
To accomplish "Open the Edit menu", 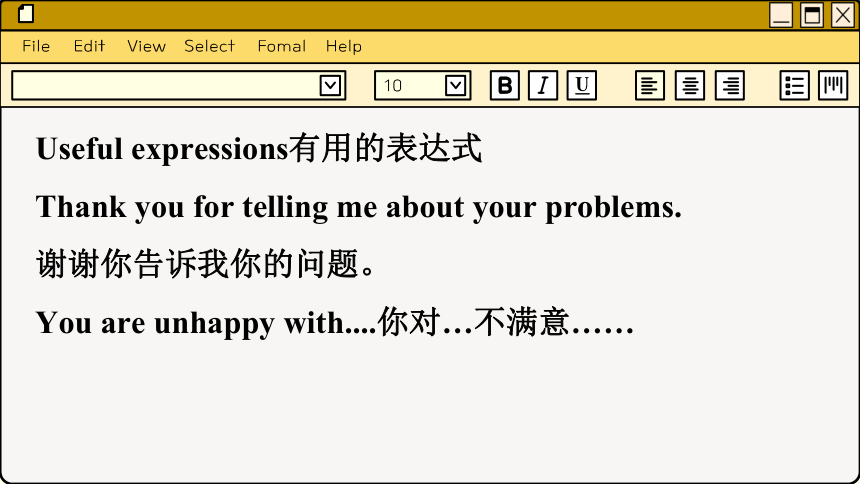I will point(89,46).
